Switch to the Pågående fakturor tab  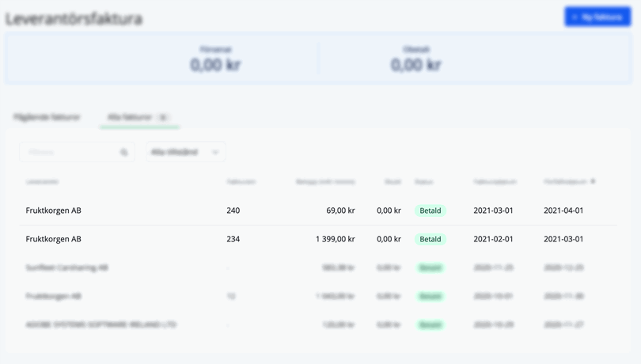(x=47, y=117)
